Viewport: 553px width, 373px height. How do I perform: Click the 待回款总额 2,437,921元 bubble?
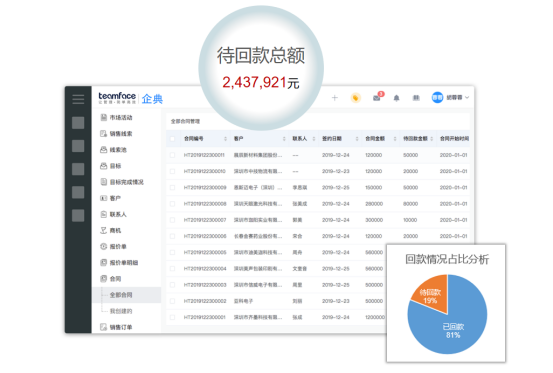click(x=261, y=68)
